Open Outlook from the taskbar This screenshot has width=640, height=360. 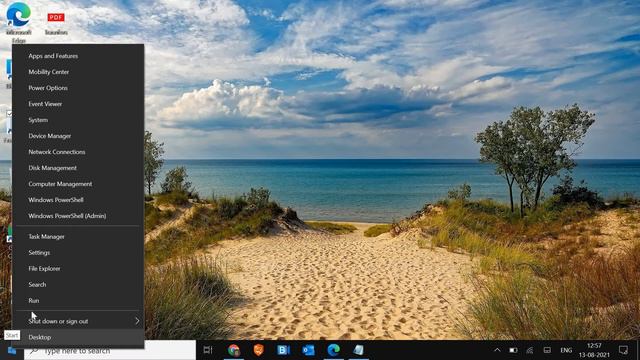coord(308,350)
